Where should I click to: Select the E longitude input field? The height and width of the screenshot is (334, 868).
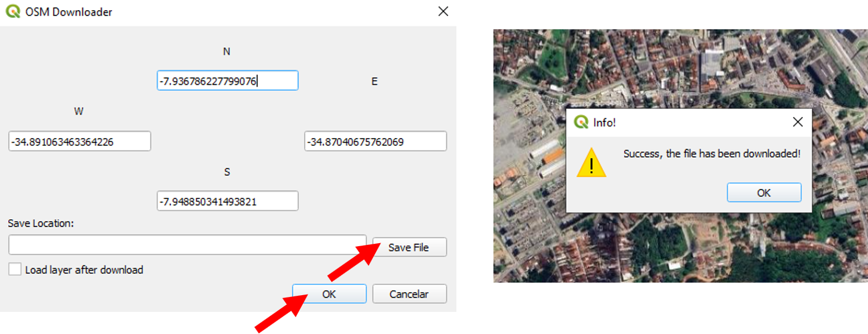tap(376, 142)
